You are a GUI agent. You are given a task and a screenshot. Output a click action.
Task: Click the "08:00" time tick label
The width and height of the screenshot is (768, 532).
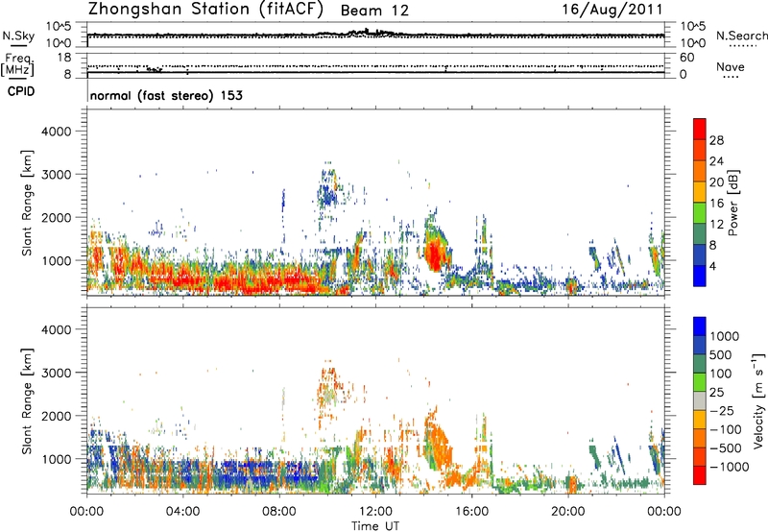coord(279,512)
